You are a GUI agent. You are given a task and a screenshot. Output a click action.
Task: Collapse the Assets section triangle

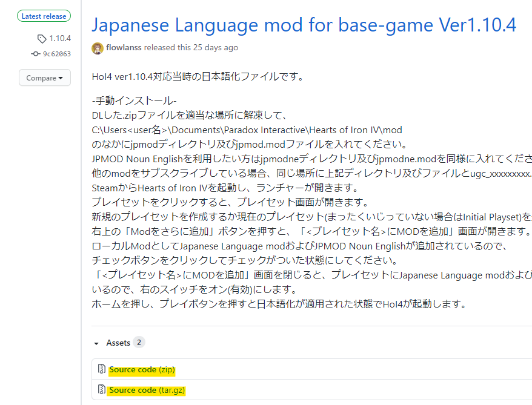(x=96, y=343)
